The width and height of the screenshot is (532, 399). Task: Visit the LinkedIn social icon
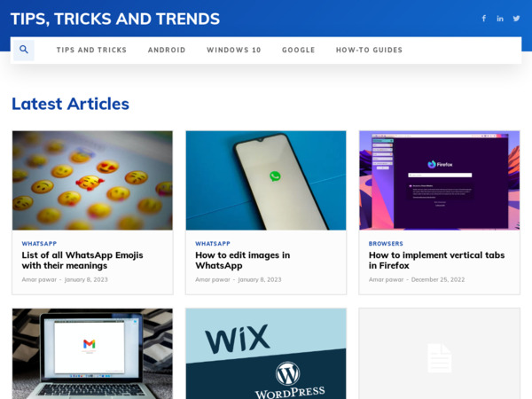click(x=500, y=19)
